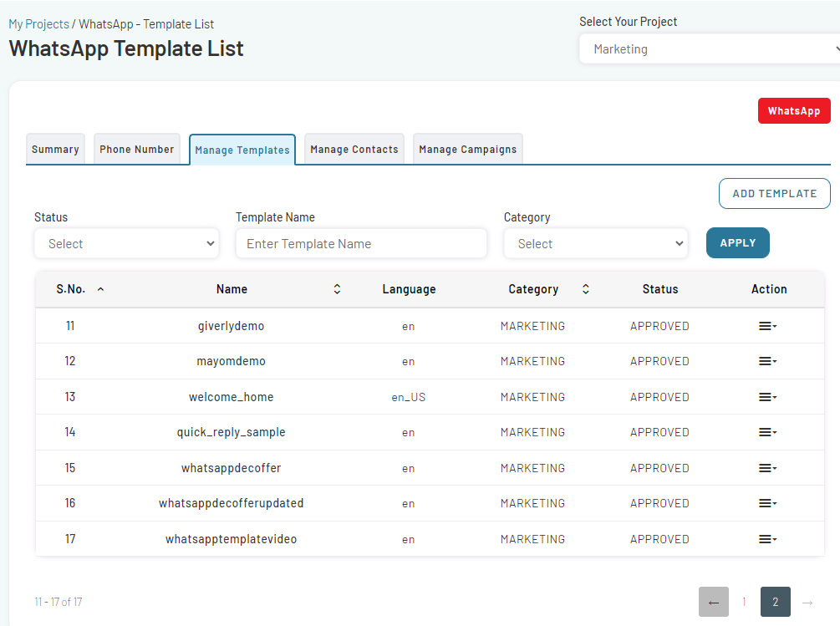Open the action menu for whatsapptemplatevideo
Viewport: 840px width, 626px height.
[x=767, y=538]
